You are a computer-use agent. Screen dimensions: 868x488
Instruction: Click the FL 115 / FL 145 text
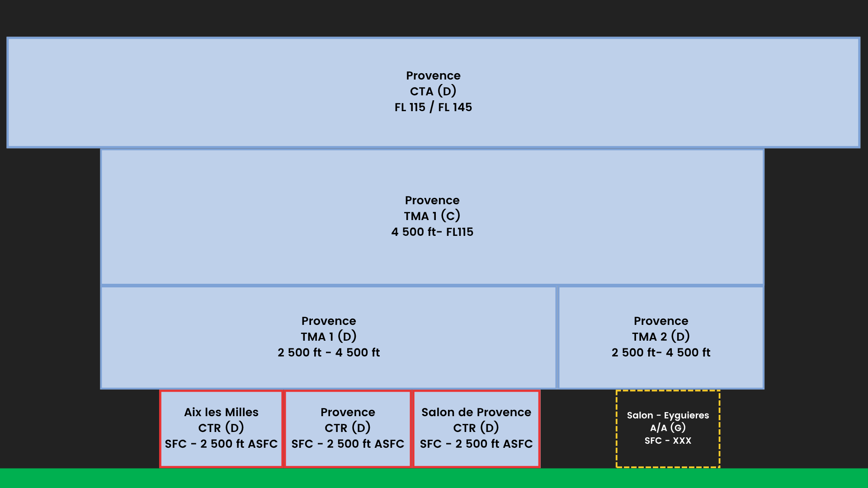pos(433,107)
